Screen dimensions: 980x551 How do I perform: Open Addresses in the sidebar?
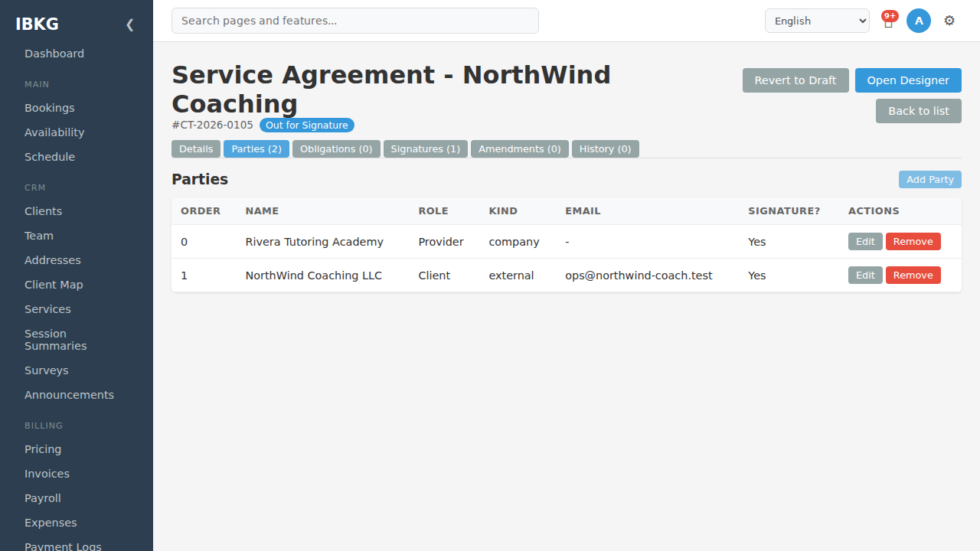pos(53,260)
